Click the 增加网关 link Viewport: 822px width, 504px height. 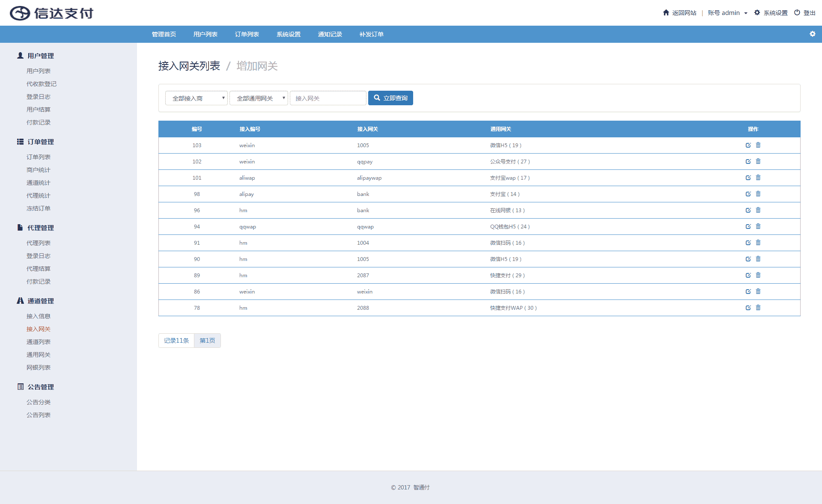tap(257, 66)
